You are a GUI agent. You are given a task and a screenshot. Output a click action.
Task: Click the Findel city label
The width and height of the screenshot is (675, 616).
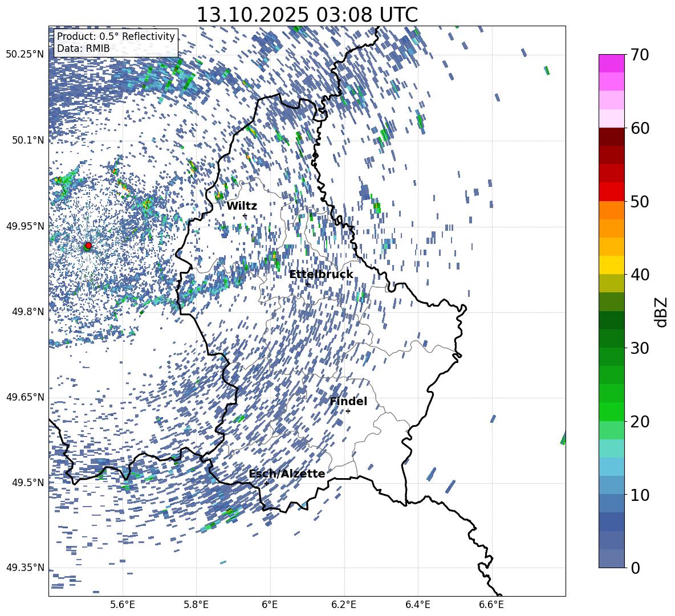click(348, 401)
